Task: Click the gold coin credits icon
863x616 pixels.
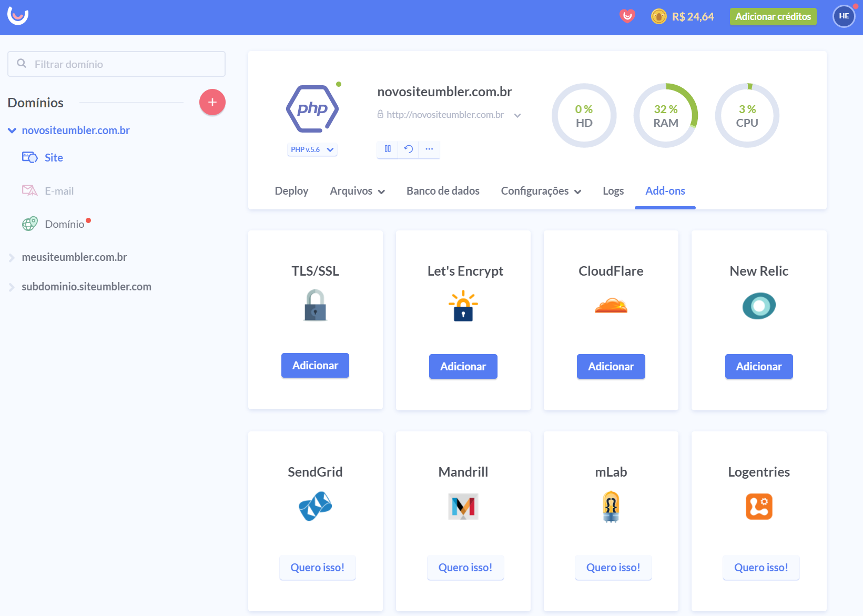Action: 658,17
